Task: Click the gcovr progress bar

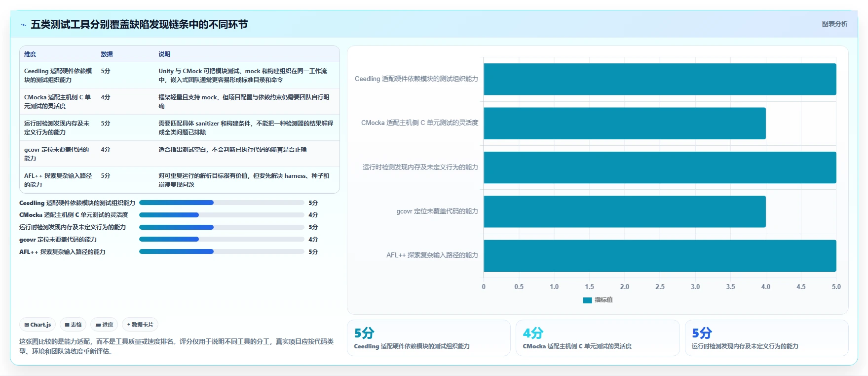Action: 222,239
